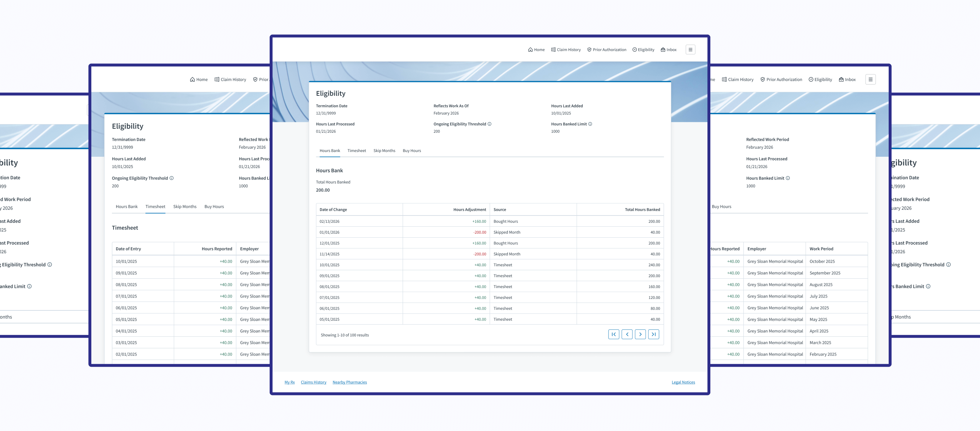Switch to Timesheet tab in center panel

coord(357,151)
